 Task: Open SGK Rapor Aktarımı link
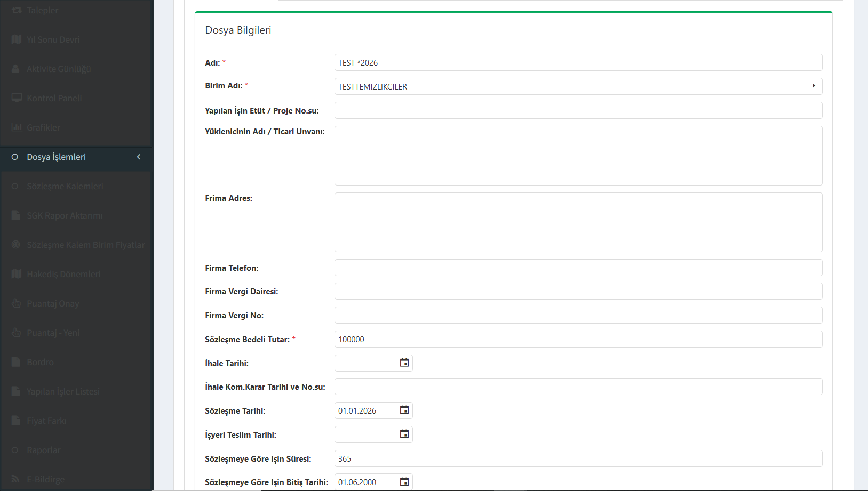[65, 215]
